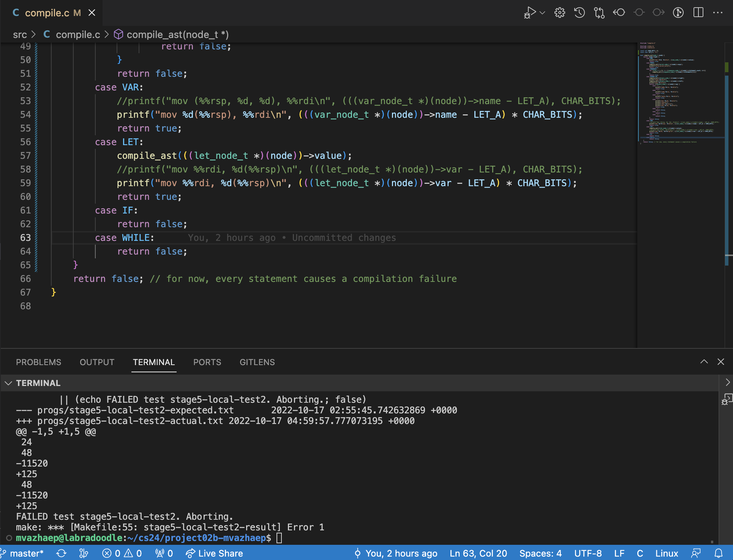The width and height of the screenshot is (733, 560).
Task: Click the Live Share status bar button
Action: (x=215, y=553)
